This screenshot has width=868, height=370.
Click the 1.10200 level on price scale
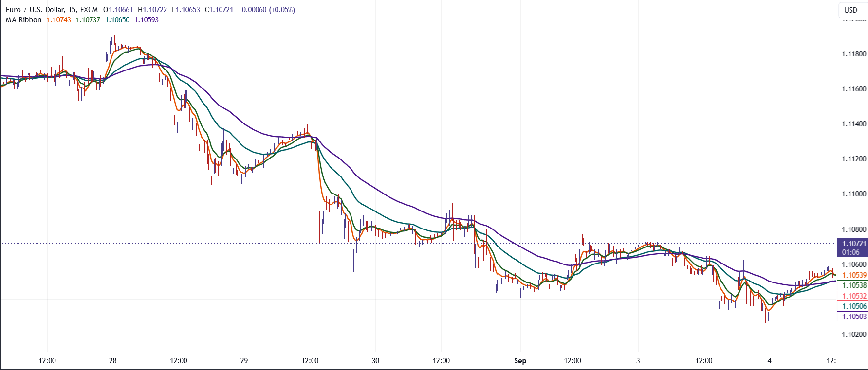854,335
